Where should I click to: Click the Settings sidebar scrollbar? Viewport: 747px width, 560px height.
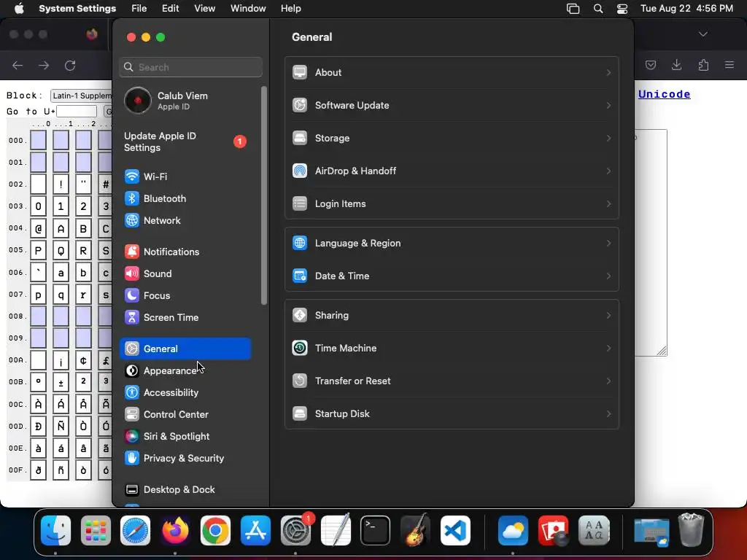[264, 195]
